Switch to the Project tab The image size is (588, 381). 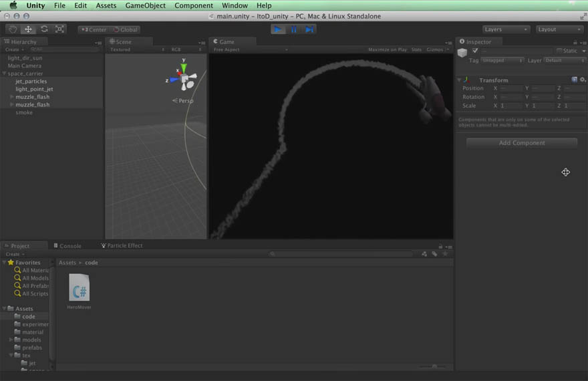[20, 245]
